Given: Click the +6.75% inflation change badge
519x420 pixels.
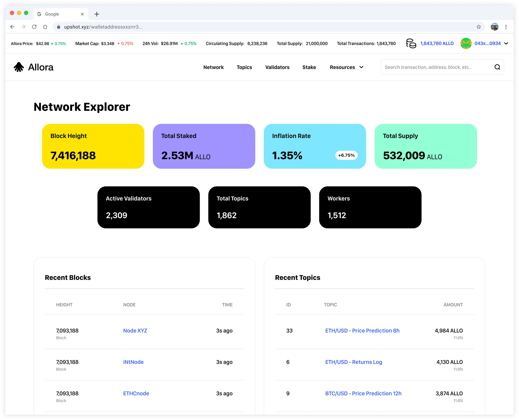Looking at the screenshot, I should point(346,155).
